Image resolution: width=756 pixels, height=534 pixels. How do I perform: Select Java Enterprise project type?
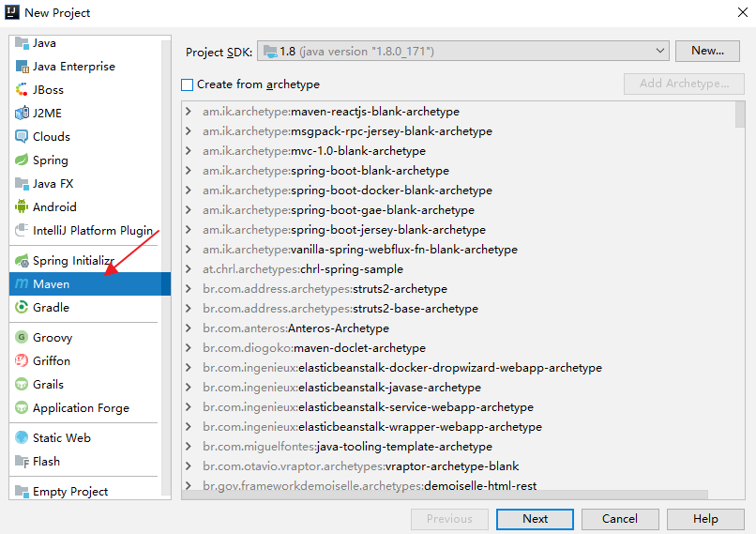[74, 67]
